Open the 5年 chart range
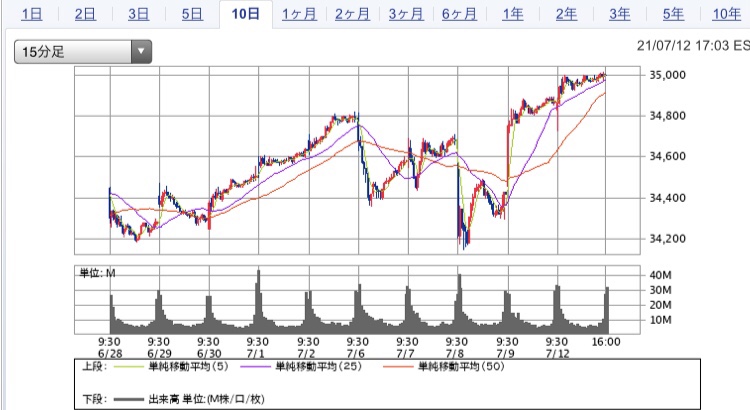The width and height of the screenshot is (750, 410). pos(673,14)
